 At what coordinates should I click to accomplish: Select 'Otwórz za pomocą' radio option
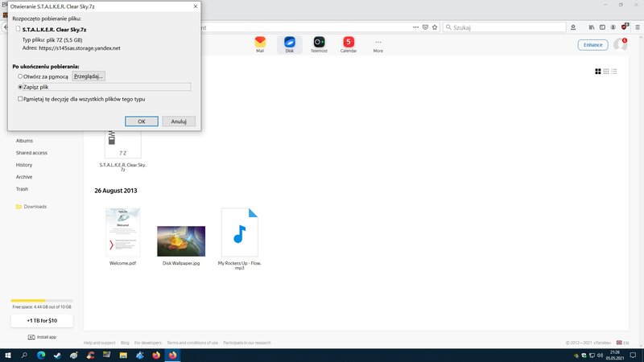20,76
